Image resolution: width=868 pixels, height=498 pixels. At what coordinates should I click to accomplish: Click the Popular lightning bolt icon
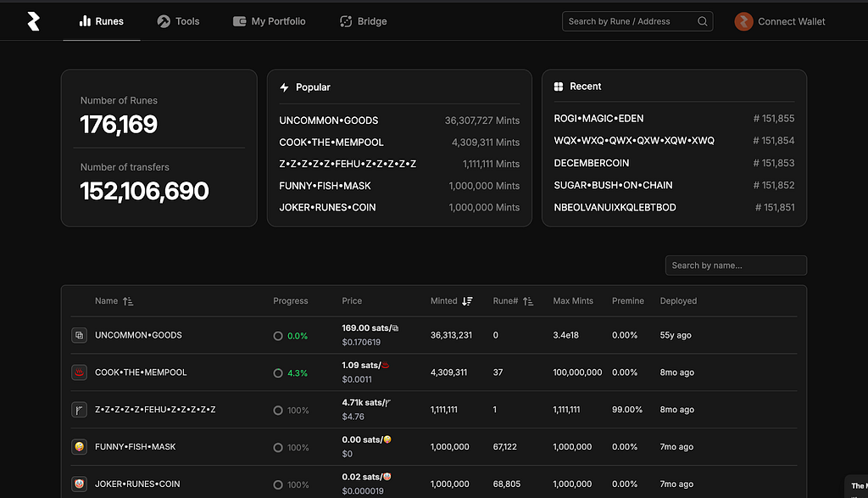click(x=285, y=87)
